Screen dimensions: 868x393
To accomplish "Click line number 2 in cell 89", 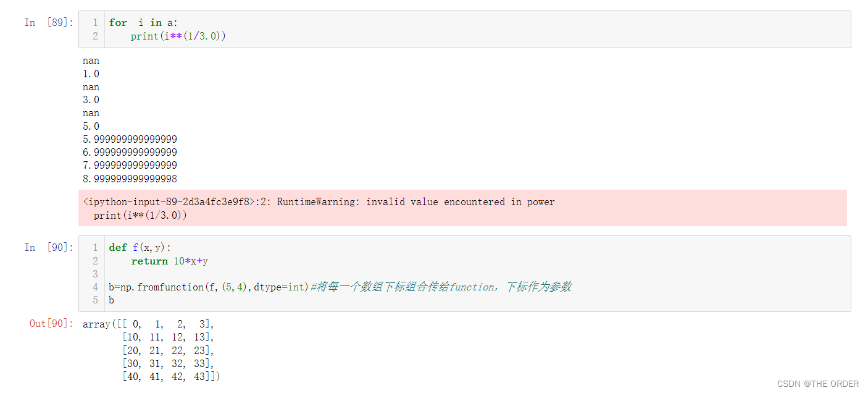I will point(95,36).
